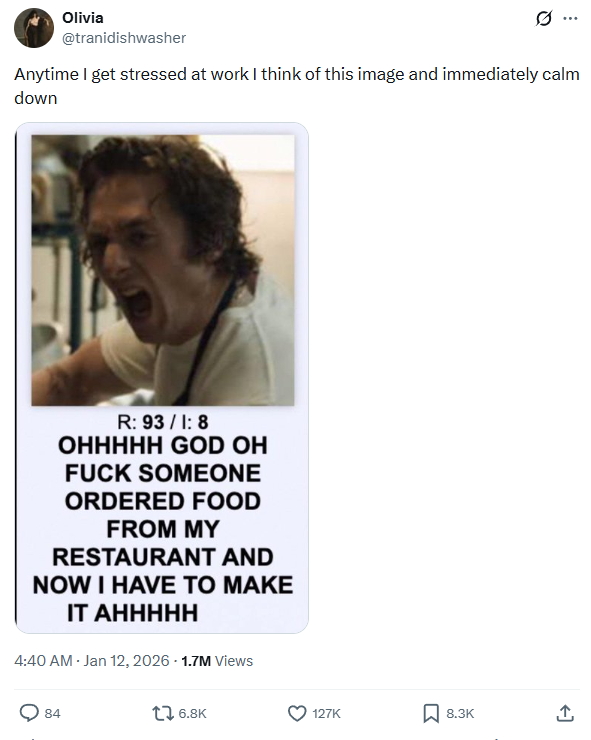Click the 6.8K reposts count

pos(192,714)
